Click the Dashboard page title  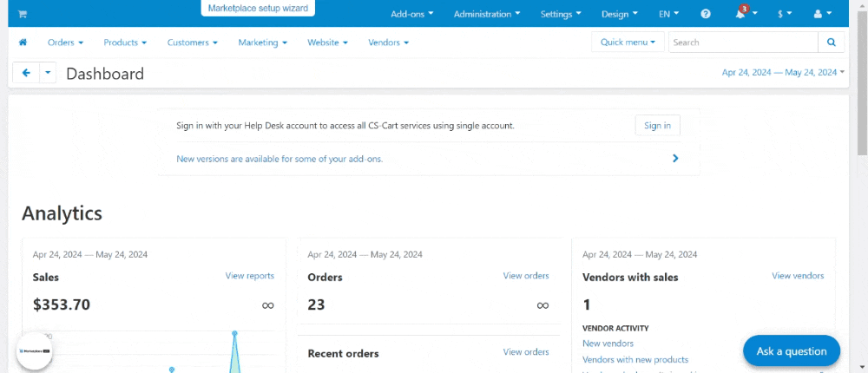click(x=105, y=74)
